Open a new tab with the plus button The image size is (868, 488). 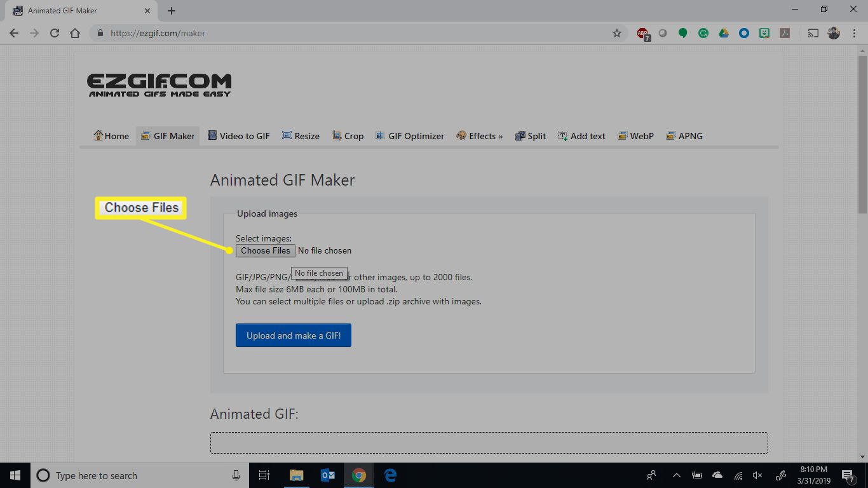pyautogui.click(x=172, y=11)
